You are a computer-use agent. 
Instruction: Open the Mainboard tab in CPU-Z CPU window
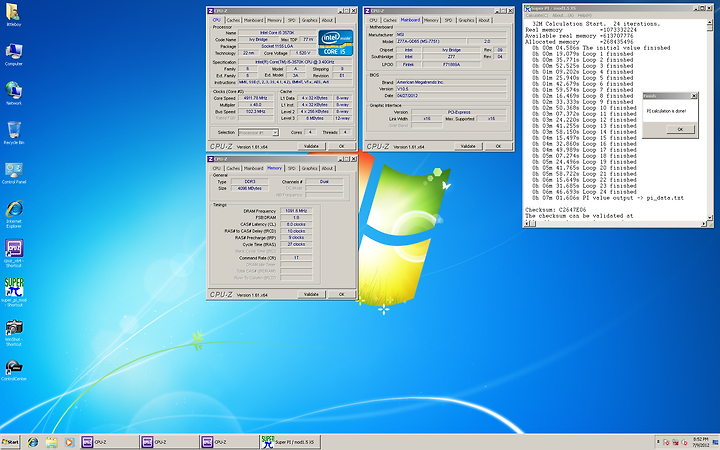(253, 20)
